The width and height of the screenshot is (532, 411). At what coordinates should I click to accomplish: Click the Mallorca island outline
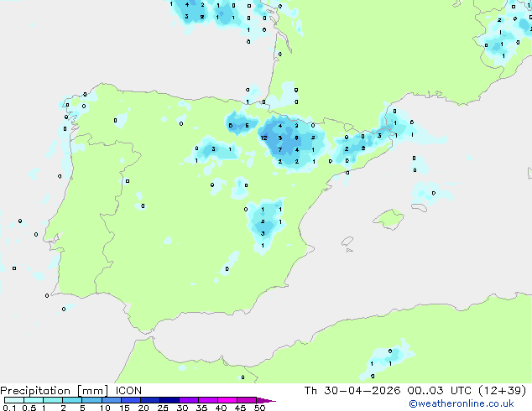click(x=389, y=219)
